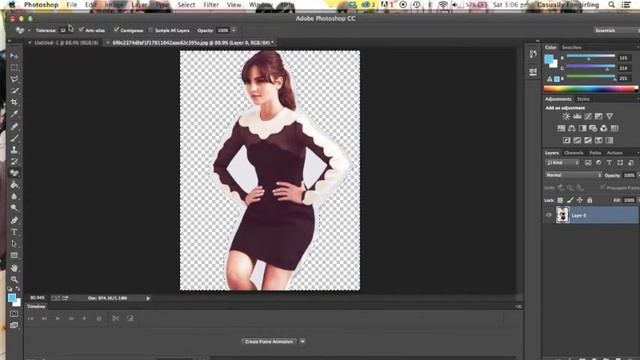Select the Hand tool

pos(14,268)
